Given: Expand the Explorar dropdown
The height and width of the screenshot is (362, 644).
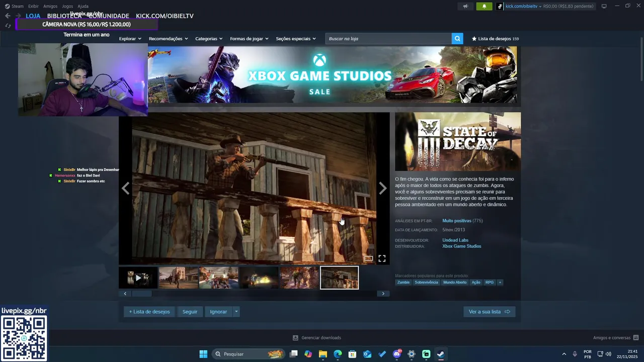Looking at the screenshot, I should (130, 39).
